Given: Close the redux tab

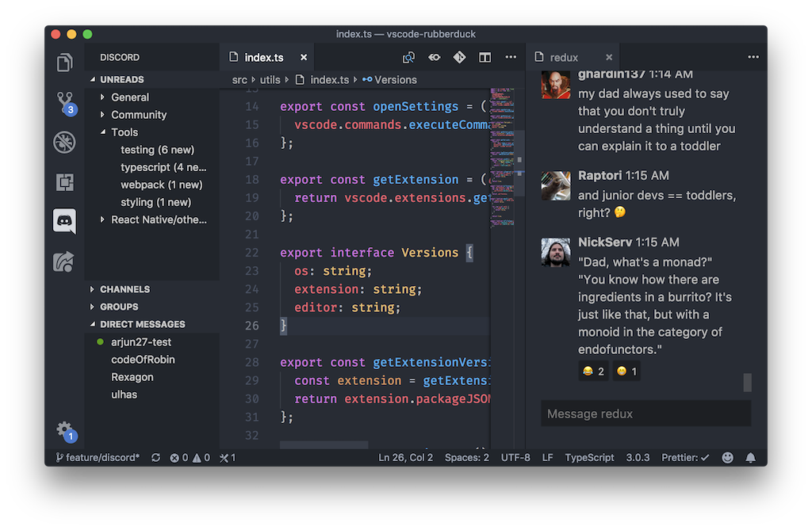Looking at the screenshot, I should [609, 58].
